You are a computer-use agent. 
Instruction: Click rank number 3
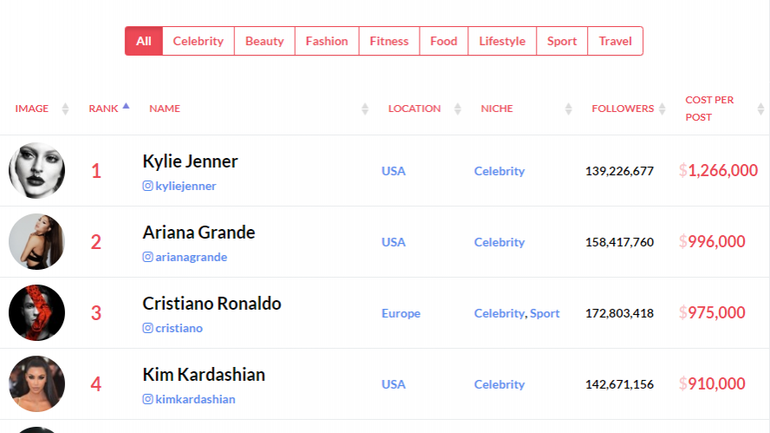[x=96, y=314]
